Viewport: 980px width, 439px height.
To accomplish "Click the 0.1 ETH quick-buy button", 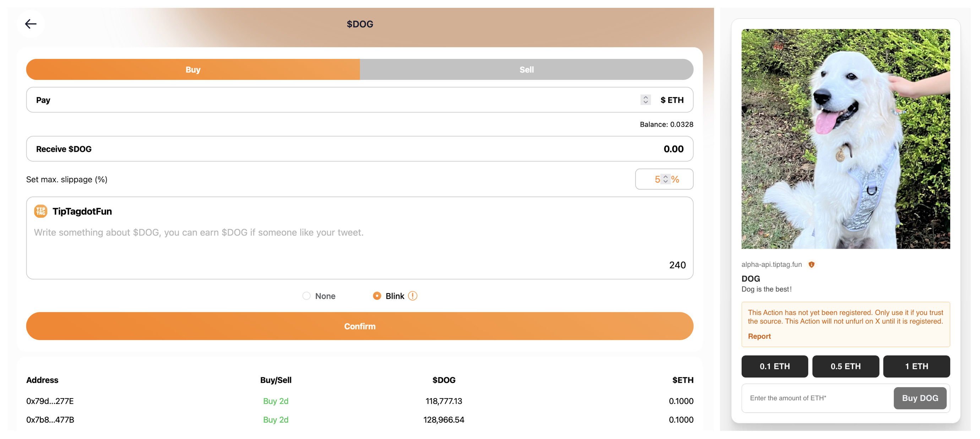I will tap(774, 366).
